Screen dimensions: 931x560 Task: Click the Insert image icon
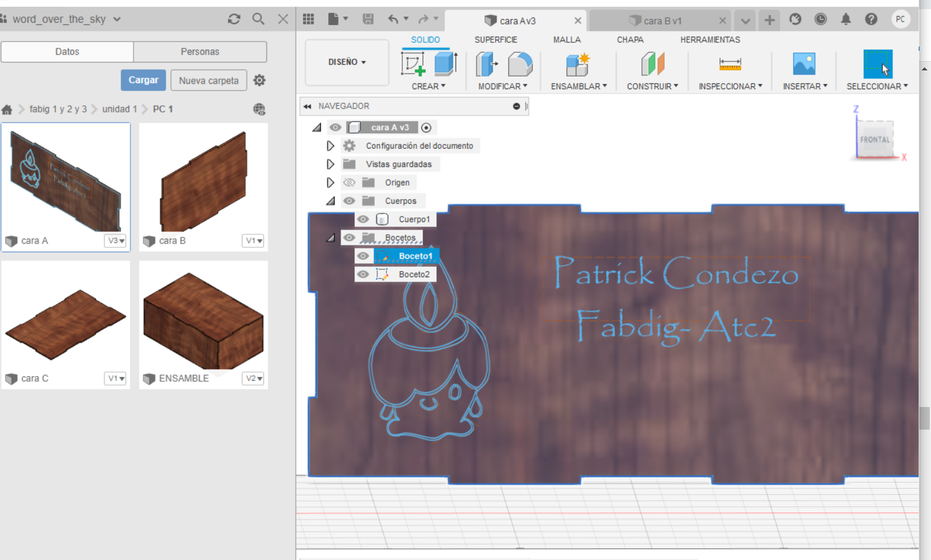click(x=804, y=64)
